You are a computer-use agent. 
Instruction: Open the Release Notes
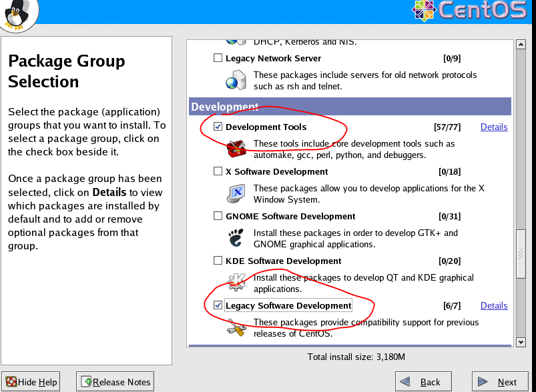coord(115,382)
